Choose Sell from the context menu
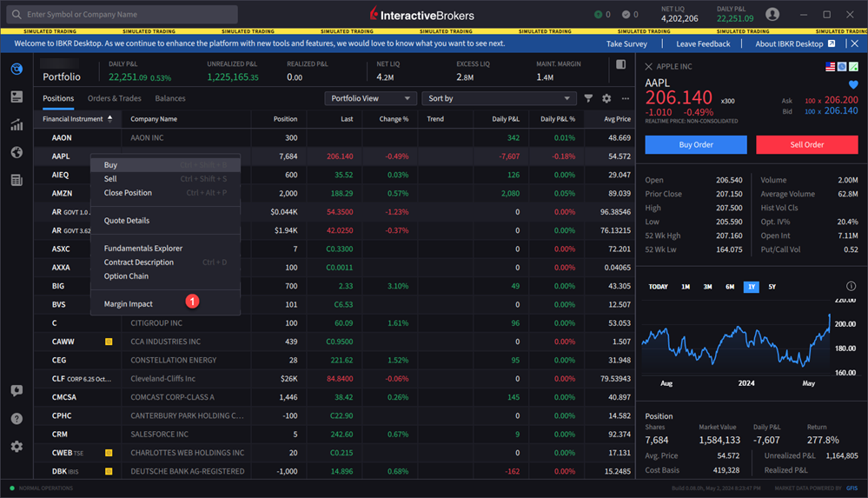The height and width of the screenshot is (498, 868). click(x=165, y=179)
